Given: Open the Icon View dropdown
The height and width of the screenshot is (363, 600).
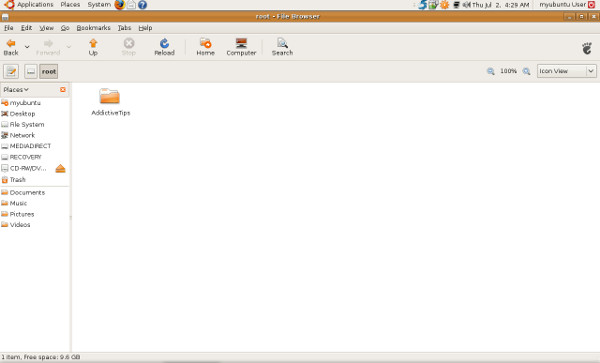Looking at the screenshot, I should pos(566,71).
